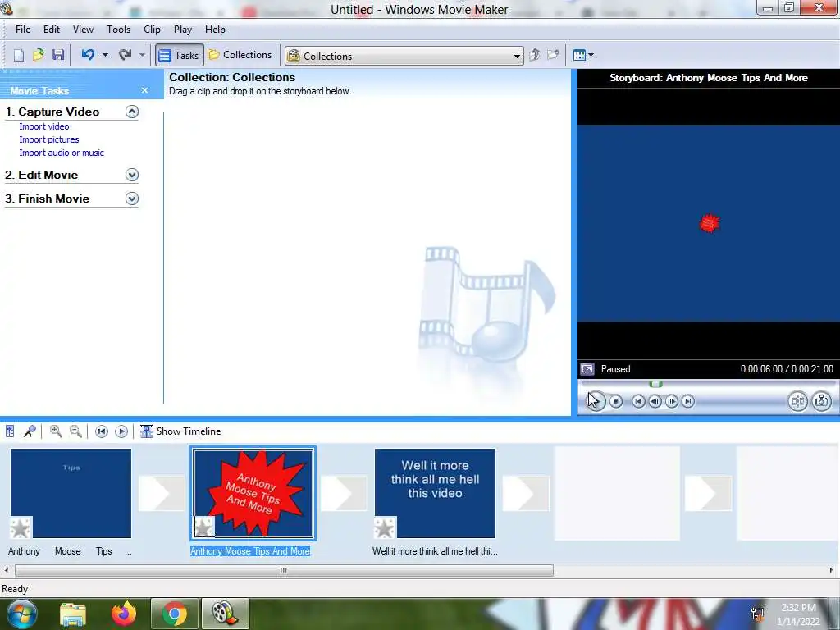This screenshot has height=630, width=840.
Task: Open File Explorer from the taskbar
Action: point(73,614)
